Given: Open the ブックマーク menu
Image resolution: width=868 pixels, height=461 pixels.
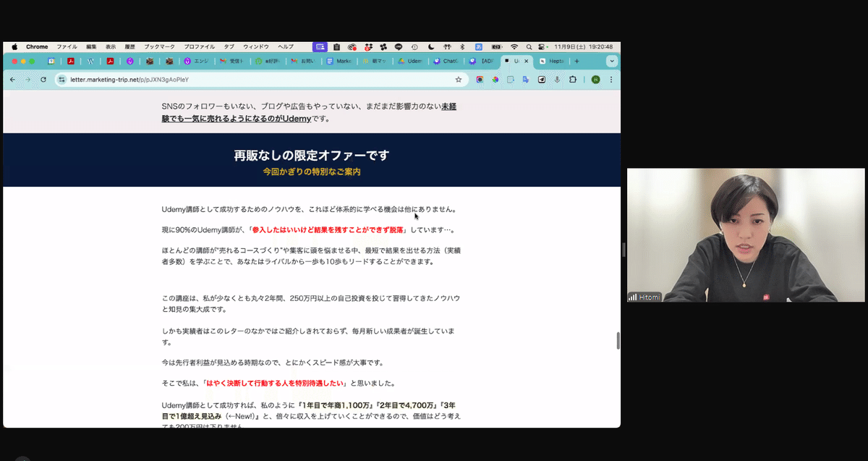Looking at the screenshot, I should [x=159, y=46].
